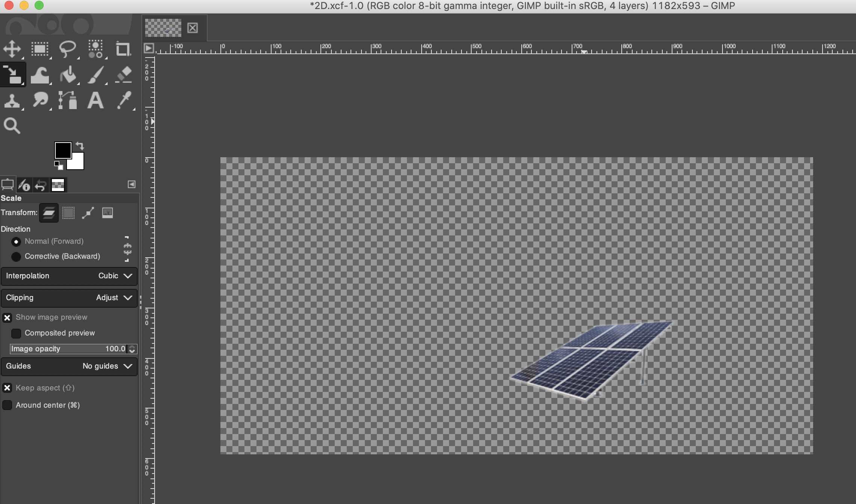Link the transform direction chain icon
The image size is (856, 504).
tap(127, 249)
